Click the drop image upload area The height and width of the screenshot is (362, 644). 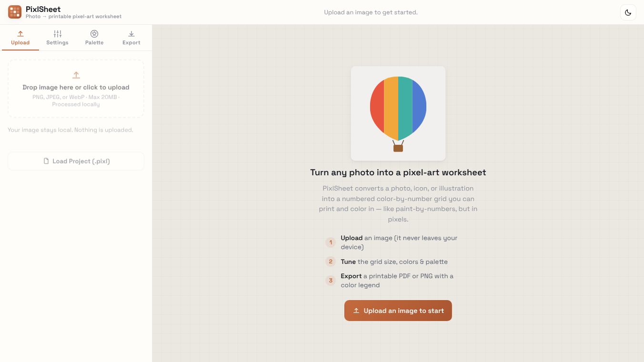pos(76,89)
